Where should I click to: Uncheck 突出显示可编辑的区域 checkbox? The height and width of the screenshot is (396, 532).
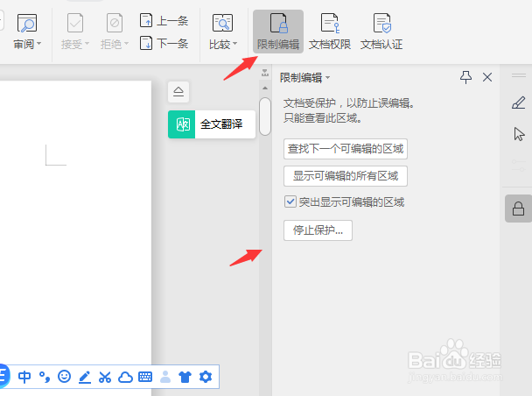(x=290, y=202)
